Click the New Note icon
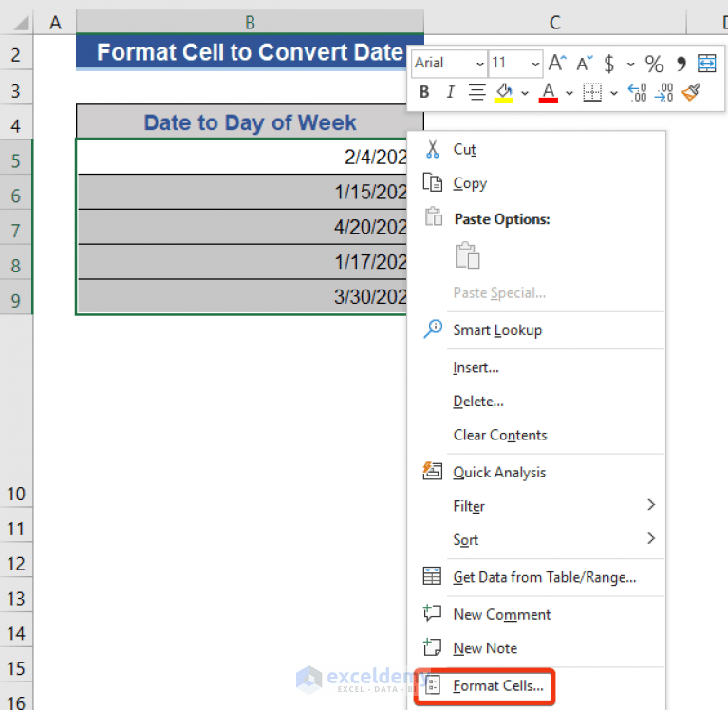The image size is (728, 710). point(432,646)
